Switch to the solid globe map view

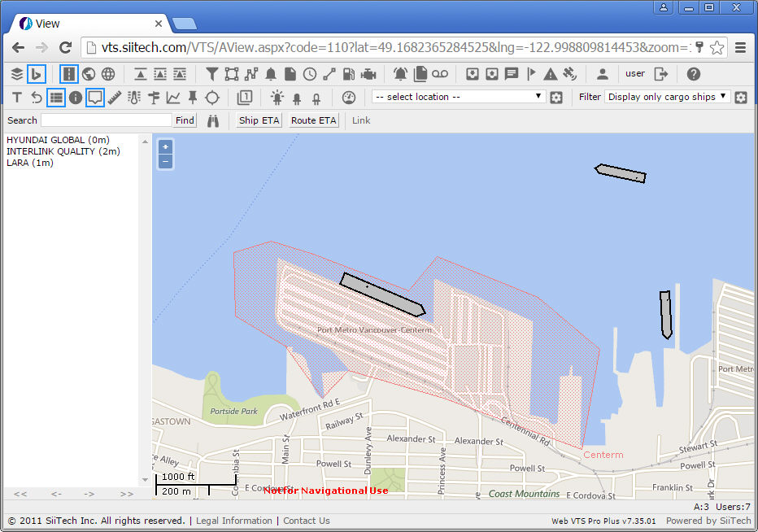pos(89,74)
